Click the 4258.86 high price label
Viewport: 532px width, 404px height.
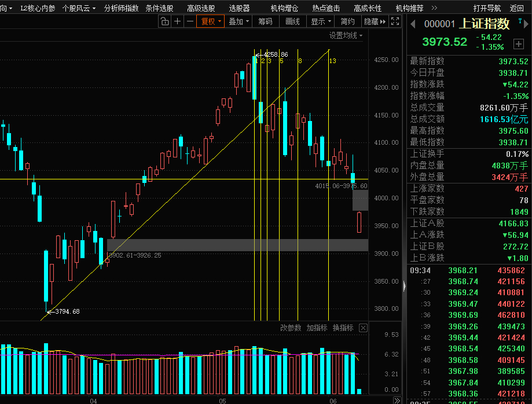tap(276, 54)
